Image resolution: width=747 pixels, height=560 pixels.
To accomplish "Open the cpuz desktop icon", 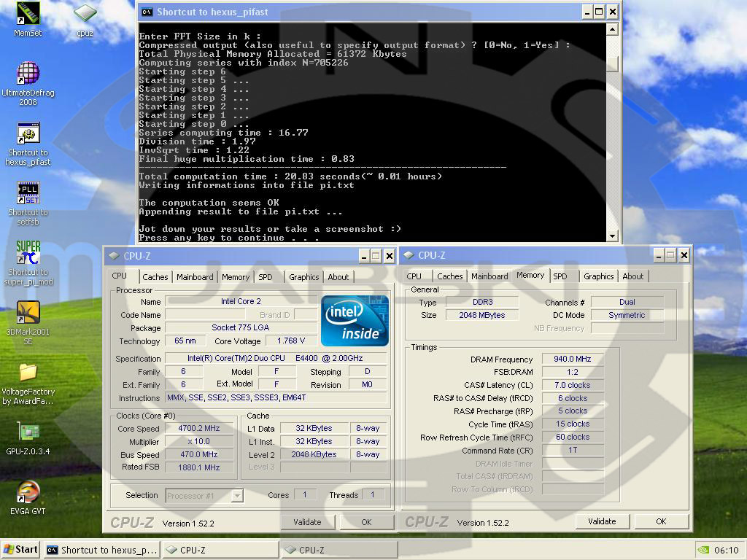I will point(85,19).
